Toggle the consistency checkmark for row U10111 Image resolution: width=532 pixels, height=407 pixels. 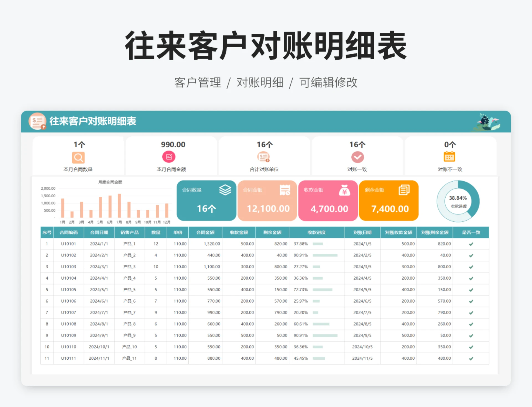[x=471, y=358]
